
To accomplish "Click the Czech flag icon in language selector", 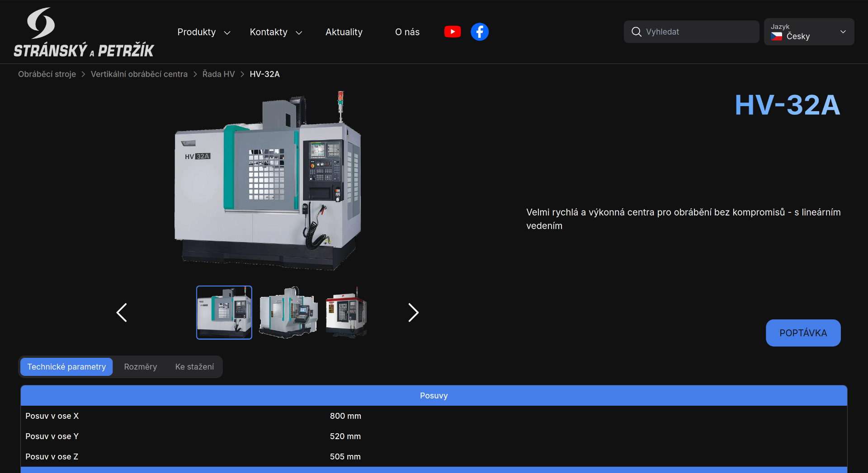I will point(776,37).
